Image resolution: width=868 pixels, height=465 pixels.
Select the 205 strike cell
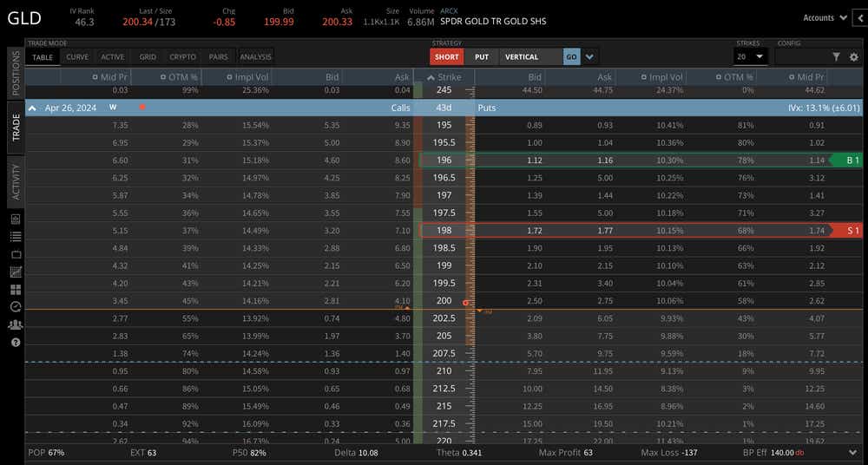[x=444, y=336]
